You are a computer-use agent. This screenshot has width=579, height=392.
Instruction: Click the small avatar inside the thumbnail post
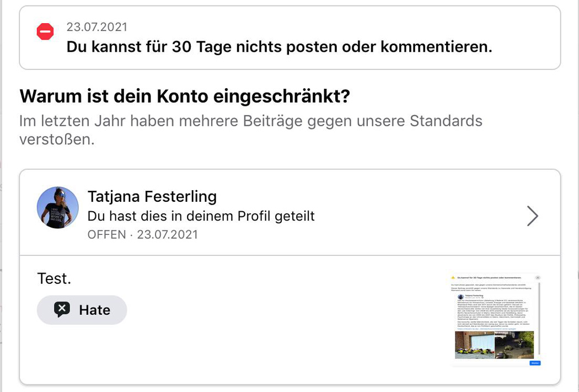[461, 297]
